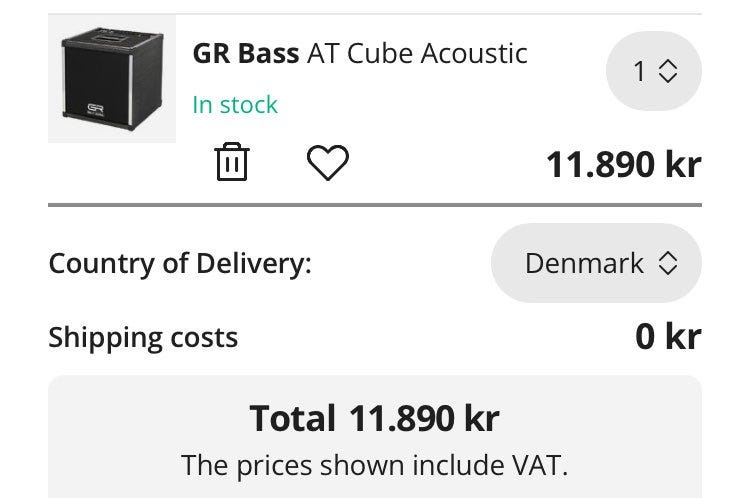Click the Shipping costs label
The height and width of the screenshot is (498, 750).
143,337
